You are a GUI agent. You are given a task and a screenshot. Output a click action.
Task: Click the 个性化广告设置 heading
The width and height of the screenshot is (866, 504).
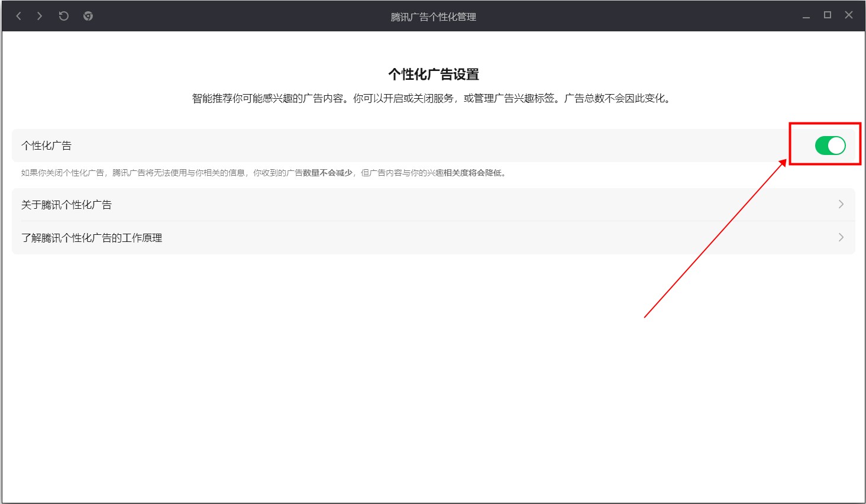click(434, 75)
